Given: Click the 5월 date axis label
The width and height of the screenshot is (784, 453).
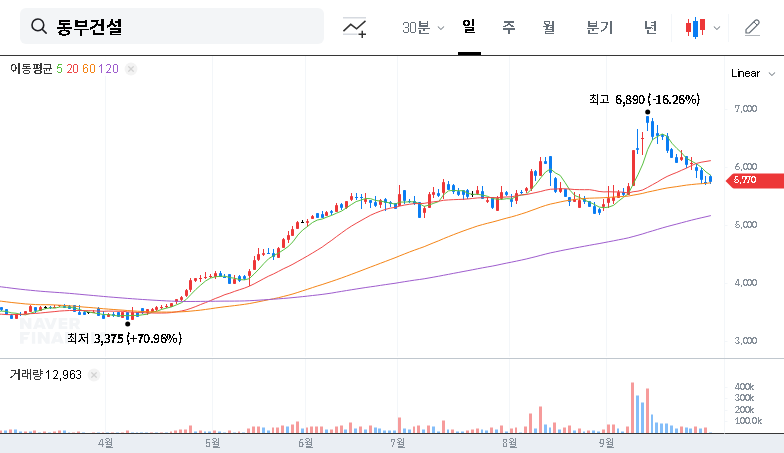Looking at the screenshot, I should click(x=212, y=443).
